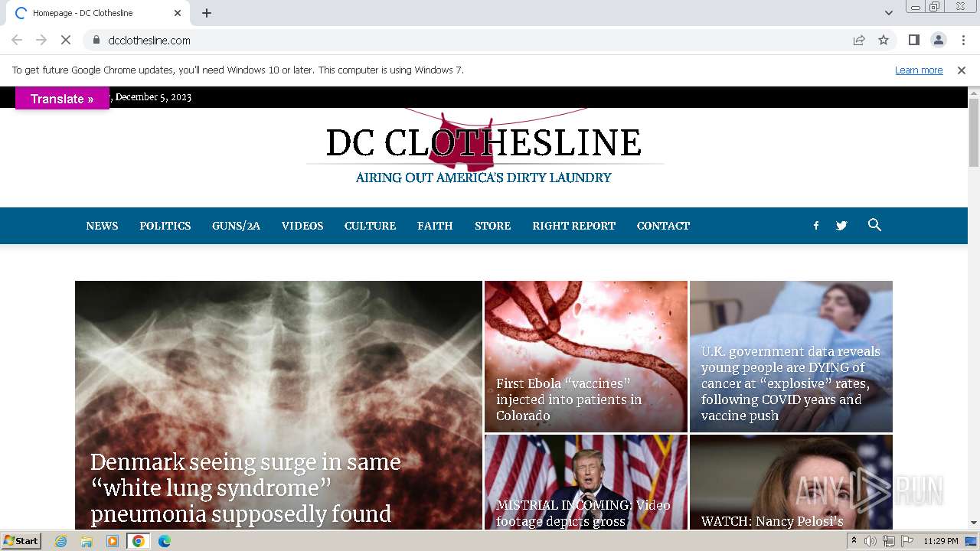Image resolution: width=980 pixels, height=551 pixels.
Task: Click the page vertical scrollbar thumb
Action: (x=974, y=132)
